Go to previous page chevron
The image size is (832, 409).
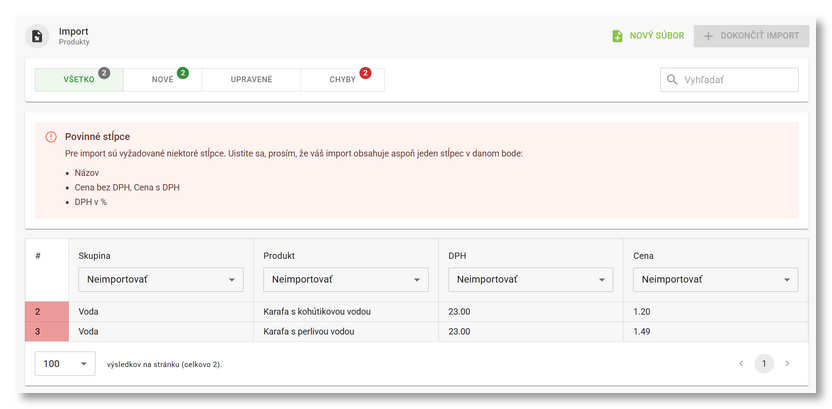coord(741,363)
